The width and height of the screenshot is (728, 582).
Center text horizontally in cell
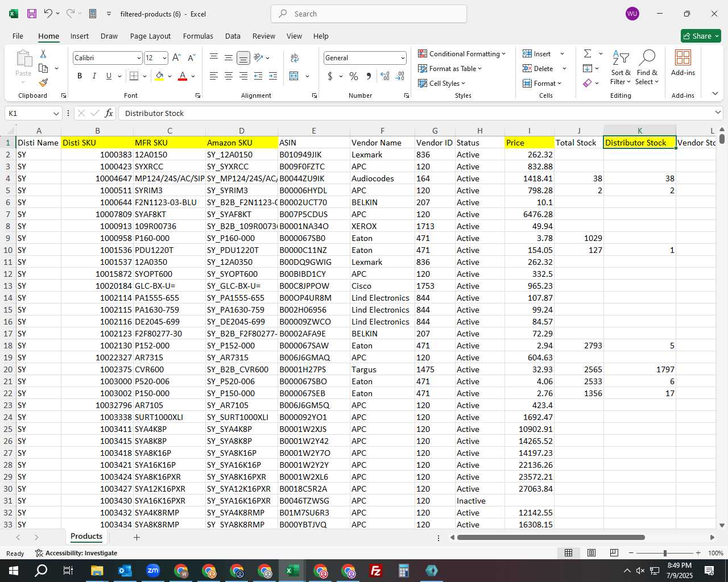pos(229,76)
